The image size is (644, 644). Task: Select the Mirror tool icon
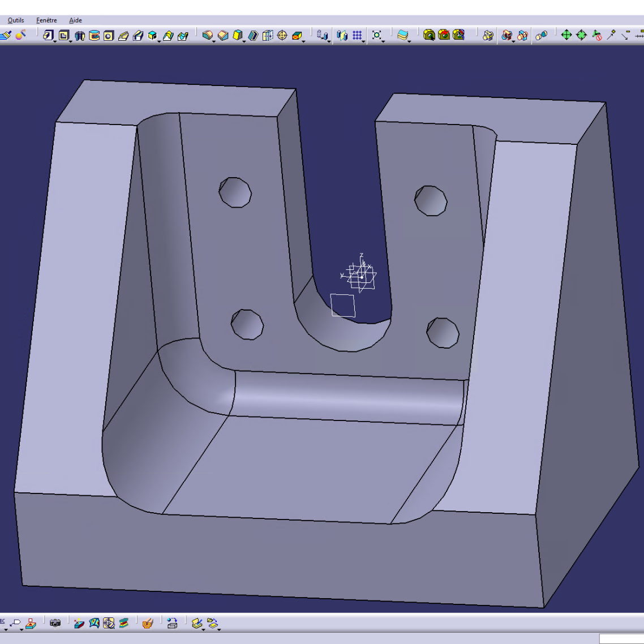(342, 36)
